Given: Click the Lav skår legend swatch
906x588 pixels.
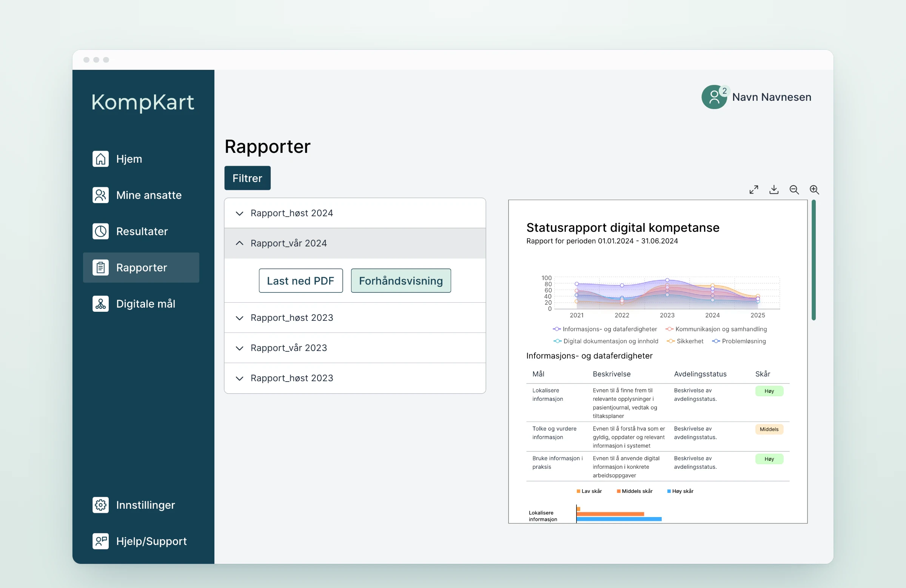Looking at the screenshot, I should tap(578, 491).
